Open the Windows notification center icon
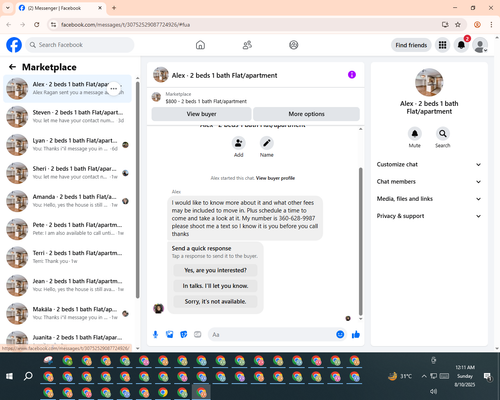Image resolution: width=500 pixels, height=400 pixels. pos(487,376)
